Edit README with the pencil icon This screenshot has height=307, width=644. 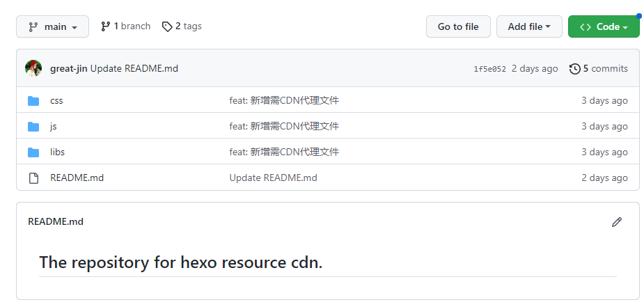coord(616,222)
